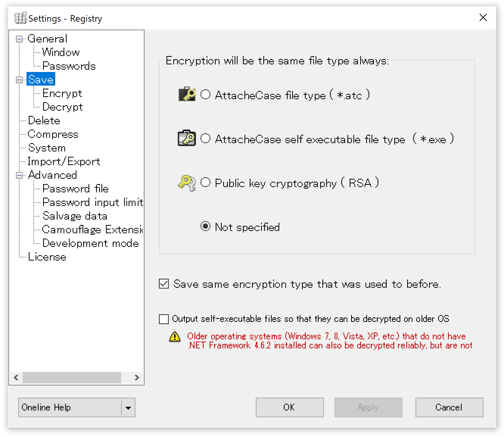This screenshot has height=437, width=504.
Task: Click the RSA public key icon
Action: click(187, 183)
